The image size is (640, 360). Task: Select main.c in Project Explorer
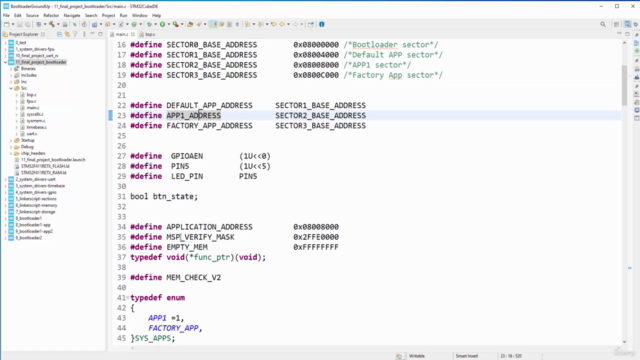33,108
